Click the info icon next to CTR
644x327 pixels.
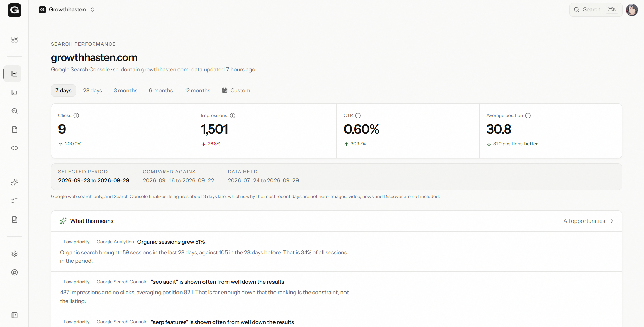(358, 116)
